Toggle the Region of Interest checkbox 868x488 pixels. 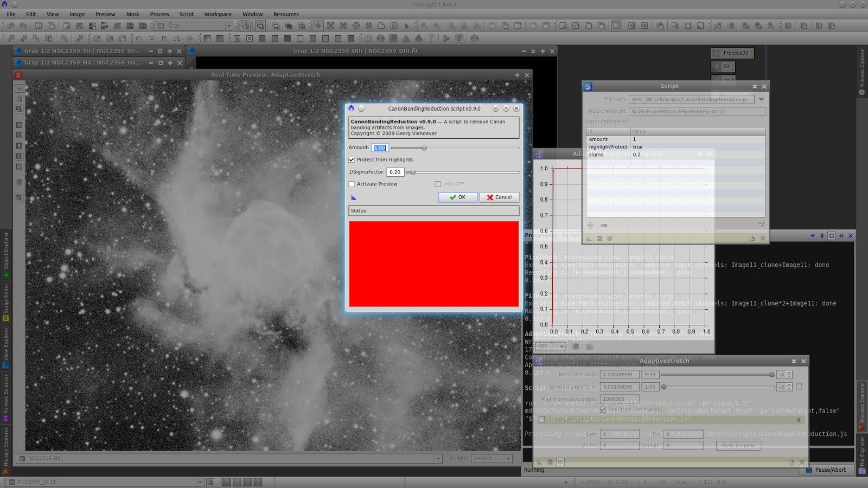click(541, 420)
